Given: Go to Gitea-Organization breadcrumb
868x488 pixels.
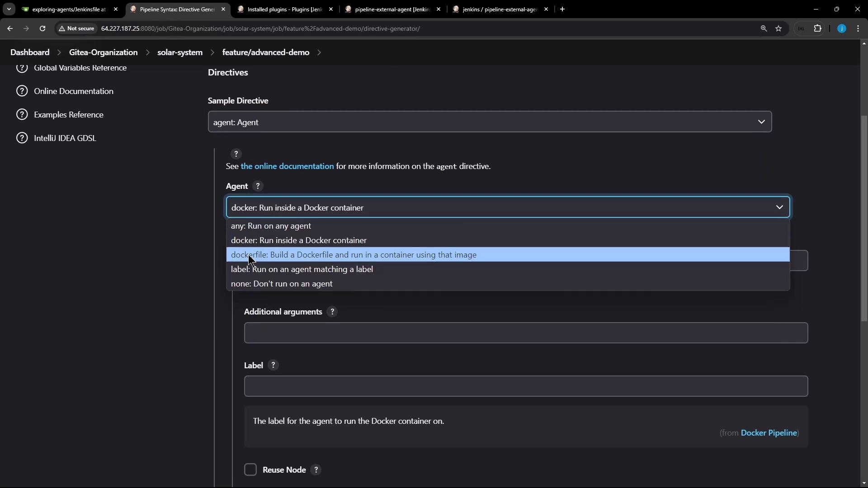Looking at the screenshot, I should point(103,52).
